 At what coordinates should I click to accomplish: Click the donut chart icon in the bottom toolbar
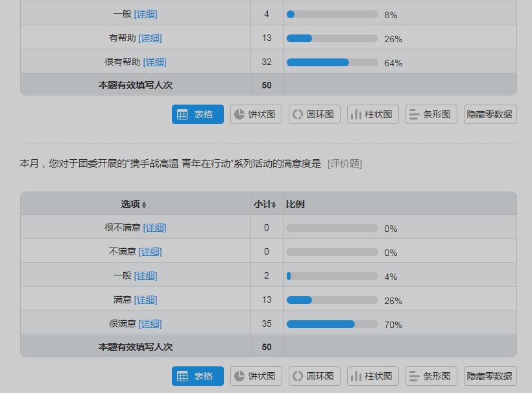pyautogui.click(x=298, y=376)
